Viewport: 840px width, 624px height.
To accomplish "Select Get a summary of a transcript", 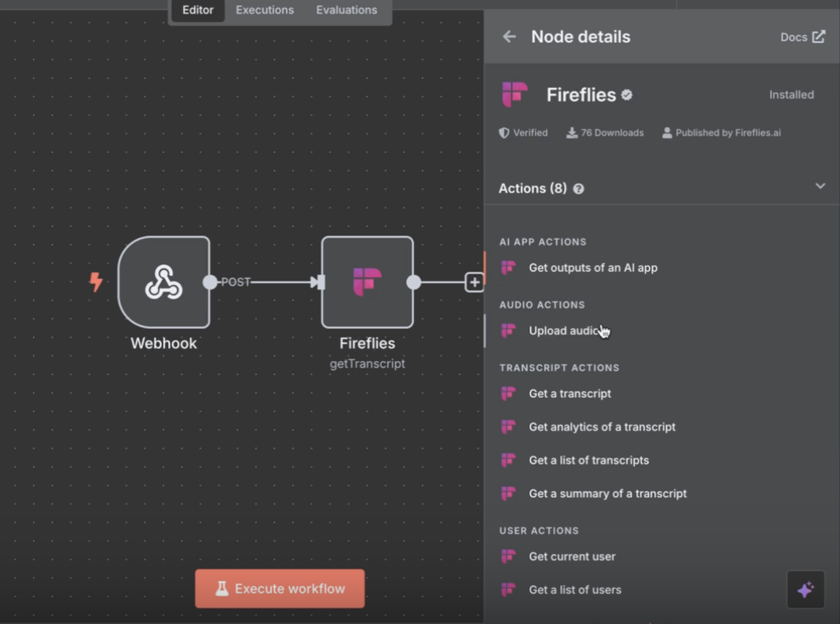I will point(608,494).
